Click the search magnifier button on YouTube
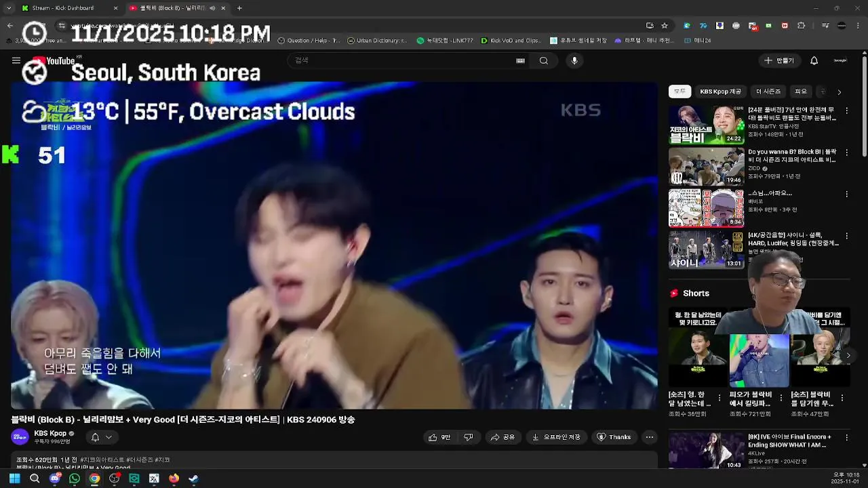Image resolution: width=868 pixels, height=488 pixels. [544, 60]
